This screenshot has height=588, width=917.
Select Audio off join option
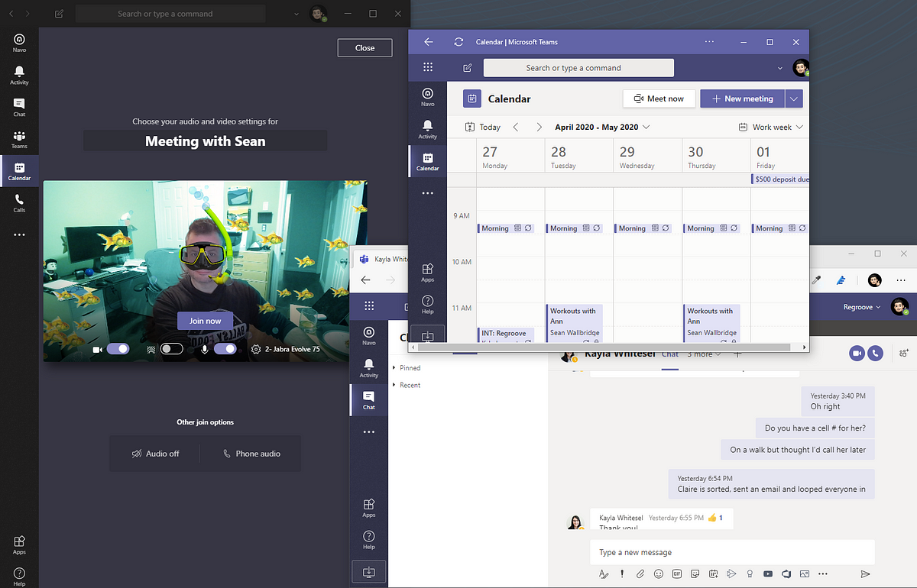coord(155,454)
